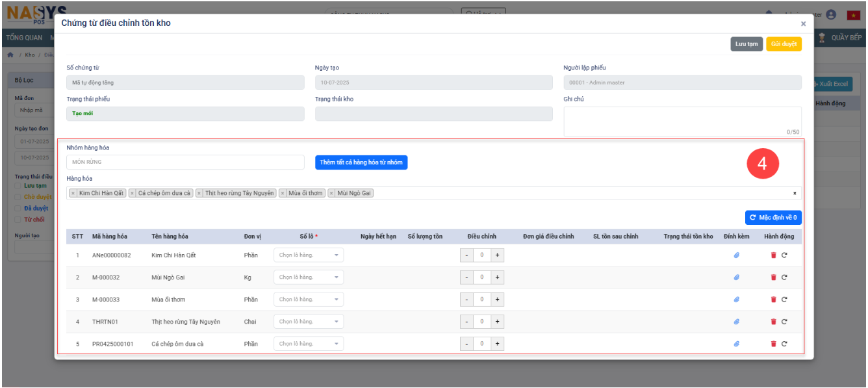Remove Mùi Ngò Gai tag from Hàng hóa

pos(331,193)
